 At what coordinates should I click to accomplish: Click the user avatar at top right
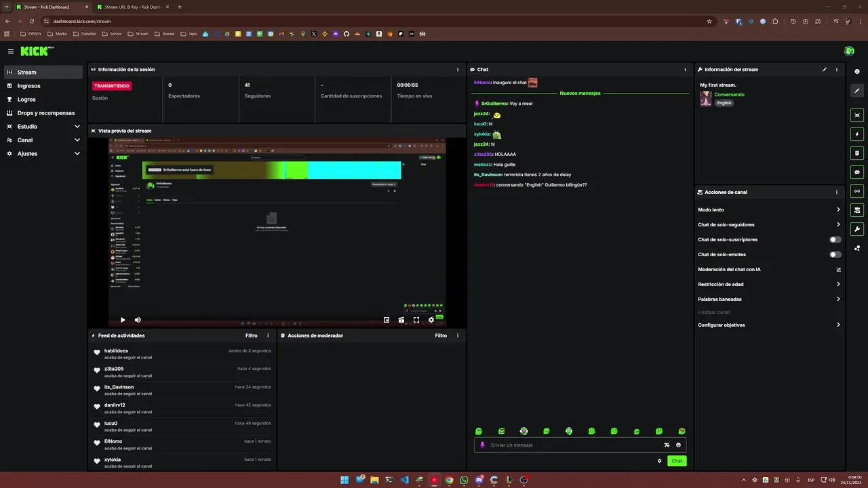pyautogui.click(x=849, y=52)
